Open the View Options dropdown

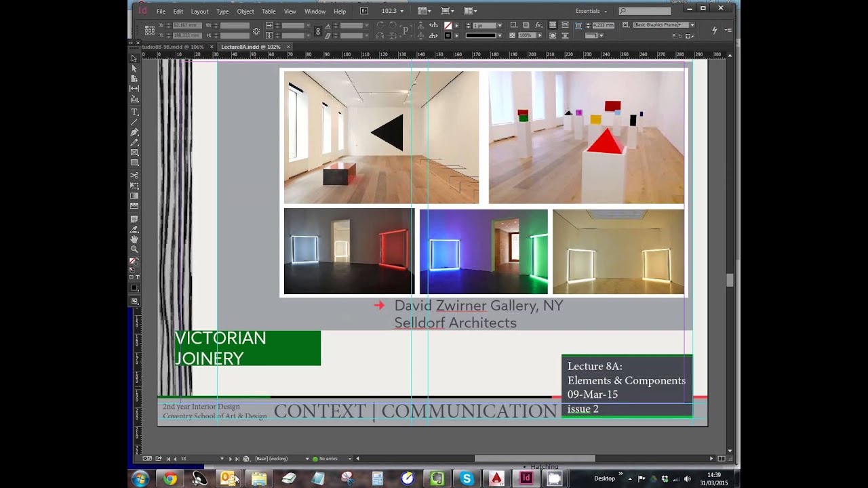click(x=425, y=11)
